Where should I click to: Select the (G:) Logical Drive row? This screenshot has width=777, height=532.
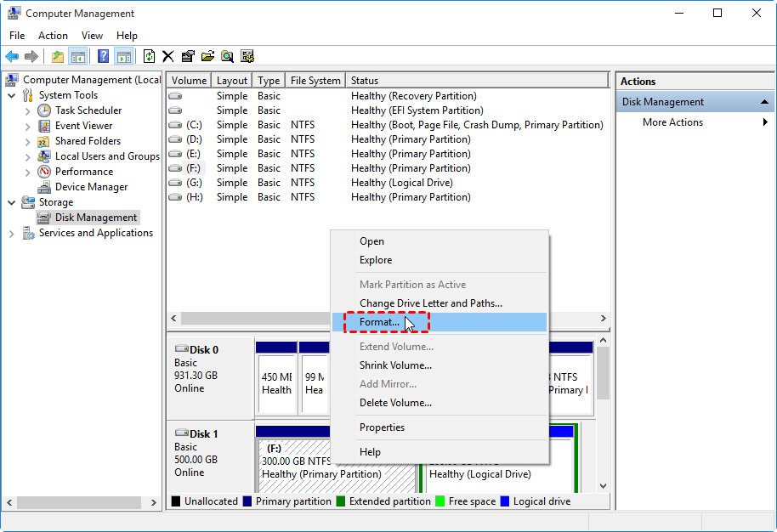click(388, 183)
